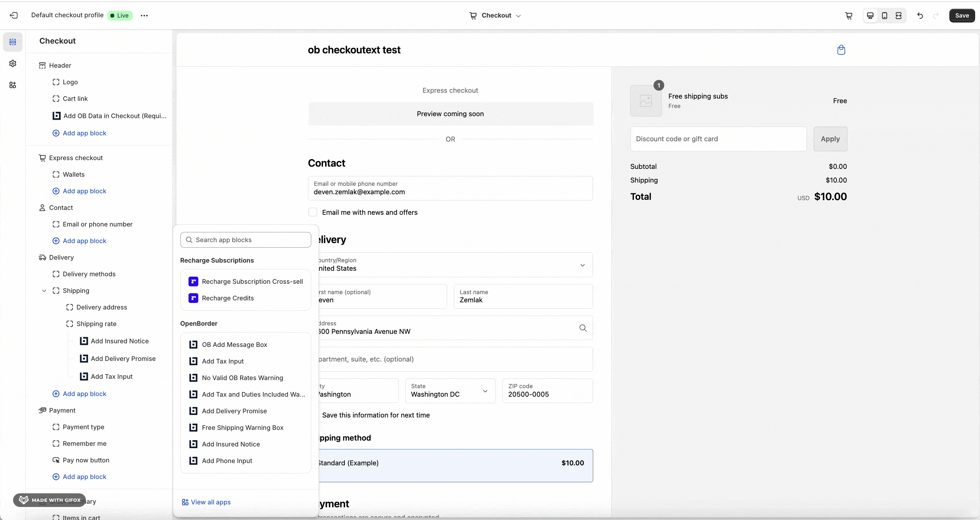Screen dimensions: 980x520
Task: Click the address search magnifier icon
Action: click(x=583, y=328)
